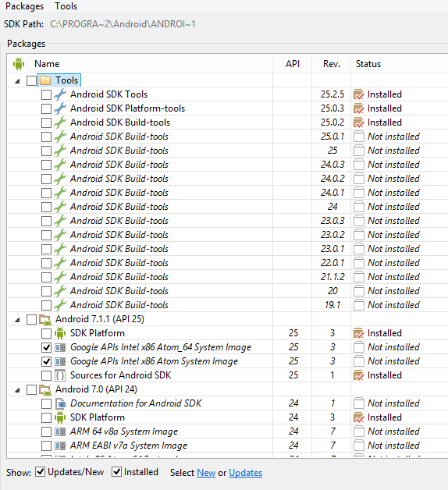
Task: Click the Documentation for Android SDK icon
Action: coord(60,403)
